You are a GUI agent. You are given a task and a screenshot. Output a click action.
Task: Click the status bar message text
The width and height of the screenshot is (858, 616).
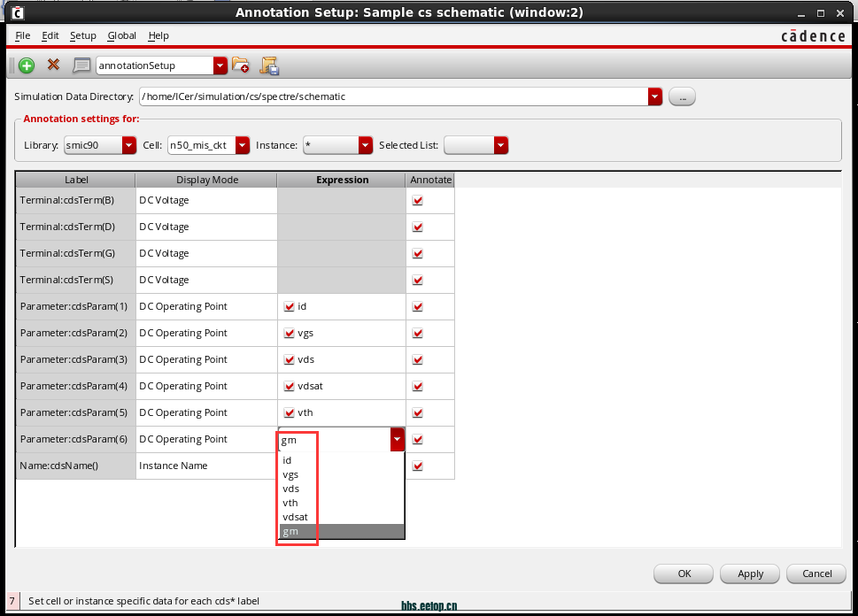point(144,601)
